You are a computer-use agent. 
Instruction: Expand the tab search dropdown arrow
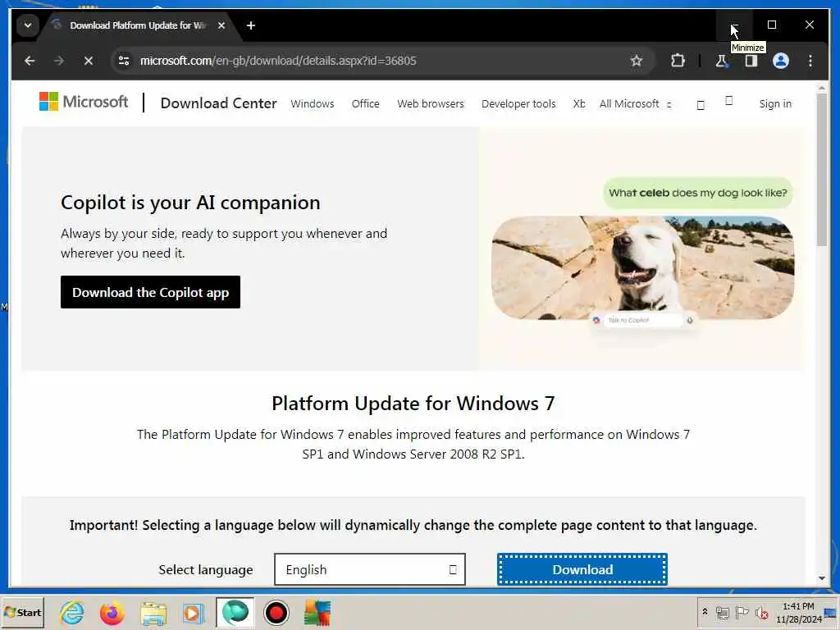(x=28, y=25)
